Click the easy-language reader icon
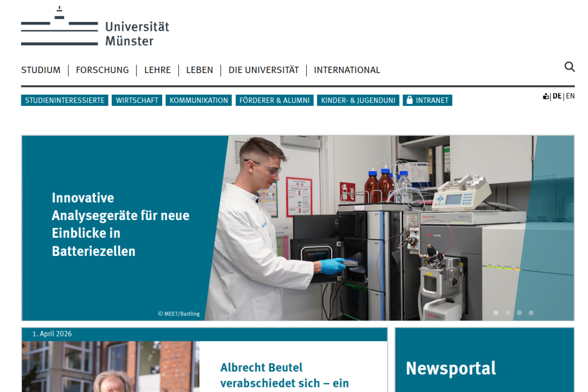 (x=546, y=97)
